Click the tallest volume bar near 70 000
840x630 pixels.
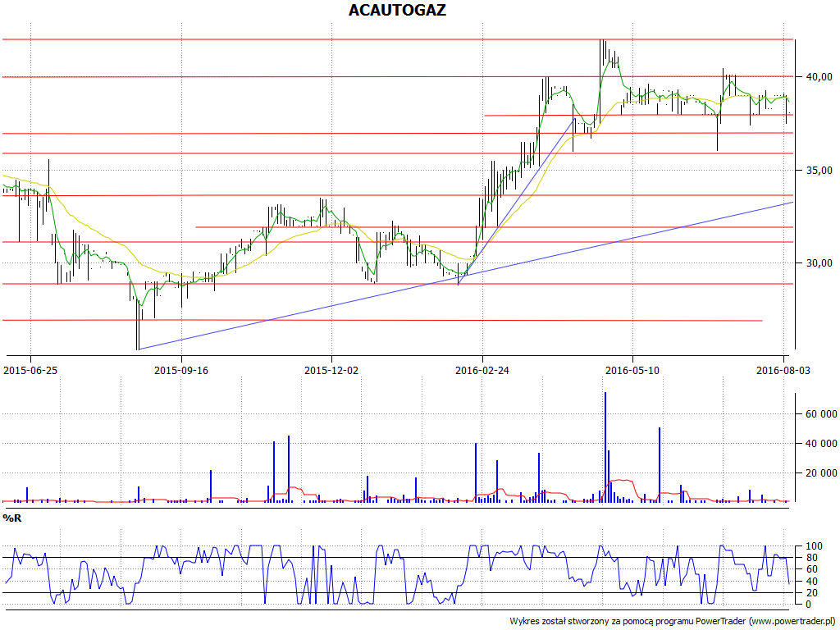(x=605, y=447)
